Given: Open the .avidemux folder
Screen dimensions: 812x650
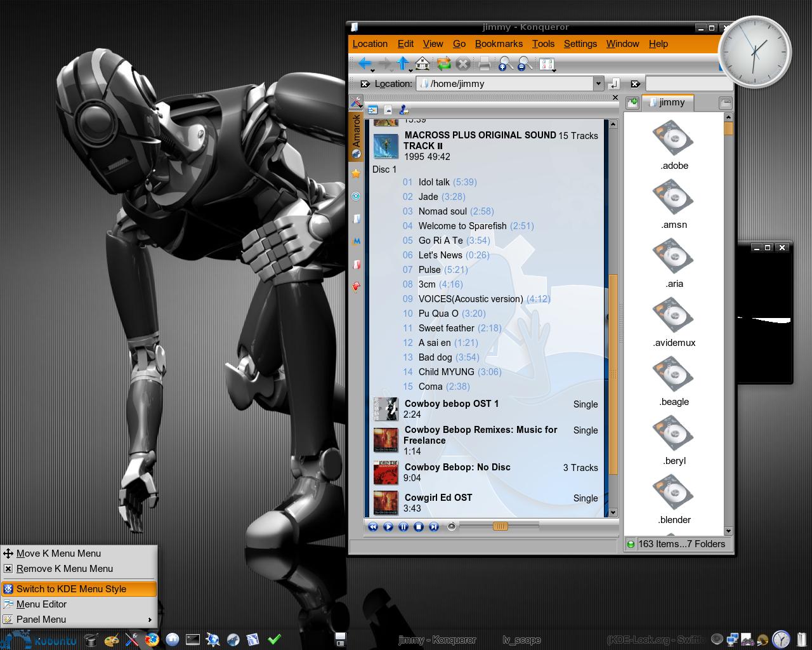Looking at the screenshot, I should [x=674, y=322].
